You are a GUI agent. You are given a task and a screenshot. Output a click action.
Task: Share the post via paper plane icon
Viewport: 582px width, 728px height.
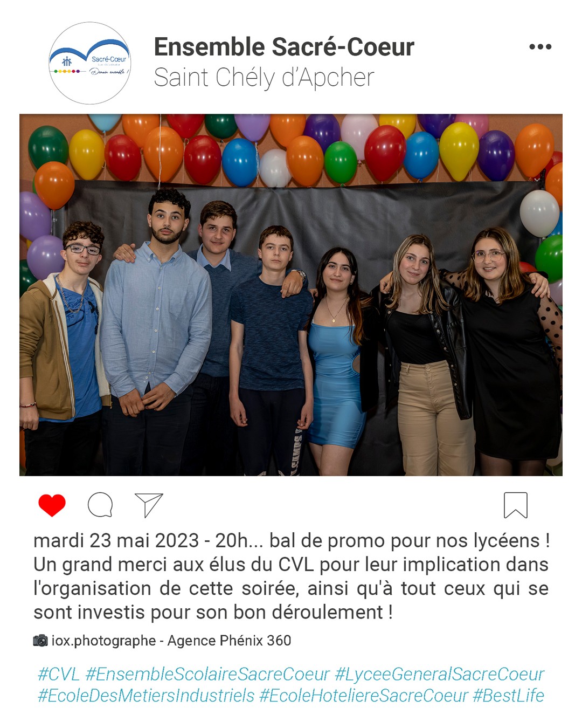click(x=149, y=505)
